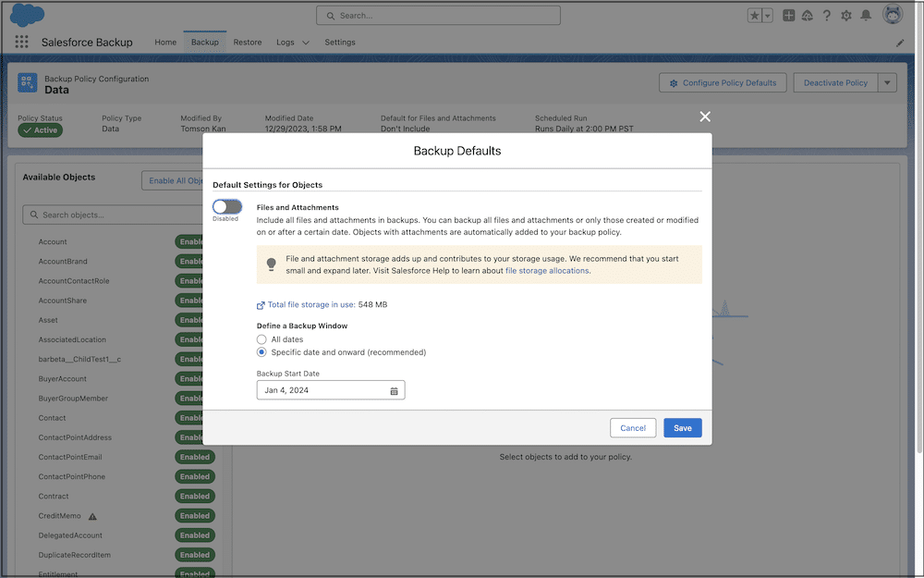The height and width of the screenshot is (578, 924).
Task: Click the Favorites star icon
Action: click(754, 16)
